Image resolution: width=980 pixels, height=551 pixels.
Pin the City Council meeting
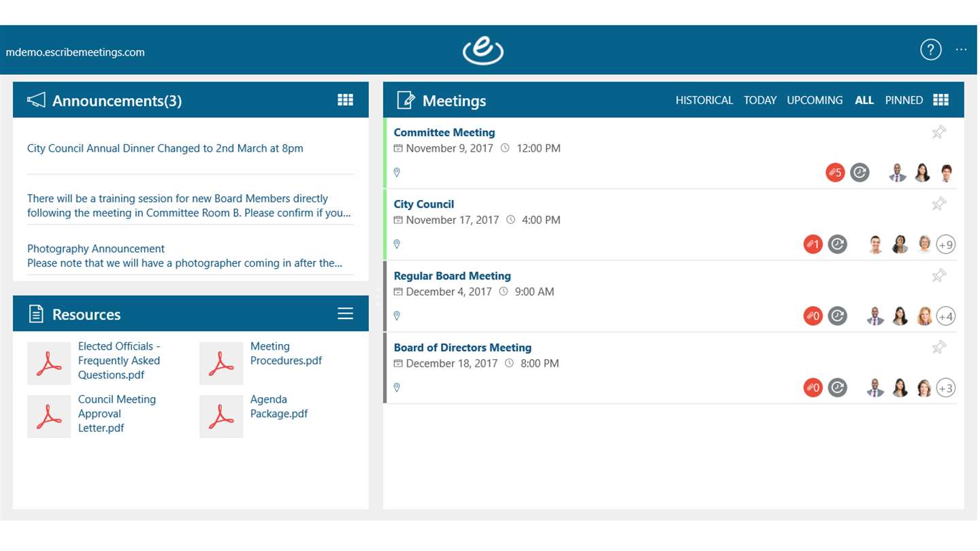pos(939,203)
